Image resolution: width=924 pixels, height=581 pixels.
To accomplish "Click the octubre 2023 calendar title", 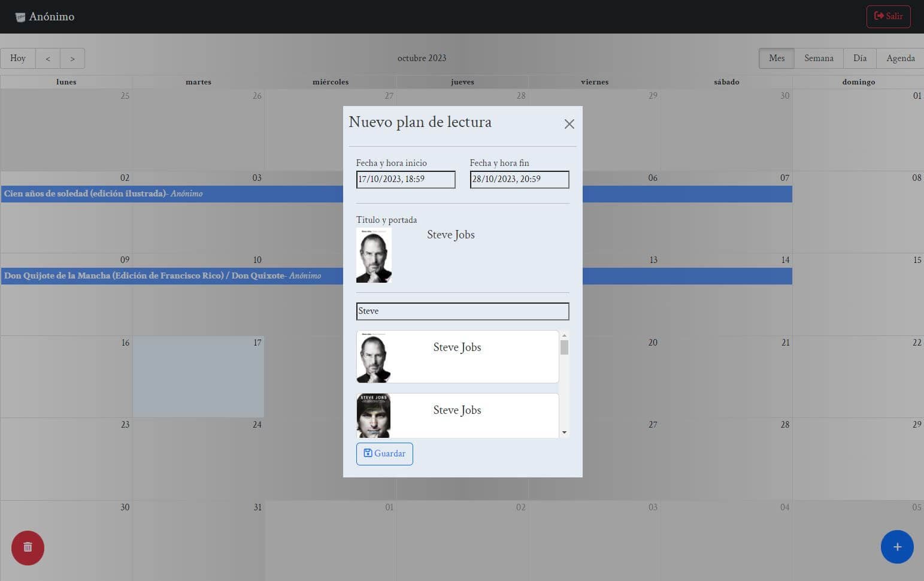I will click(x=422, y=58).
